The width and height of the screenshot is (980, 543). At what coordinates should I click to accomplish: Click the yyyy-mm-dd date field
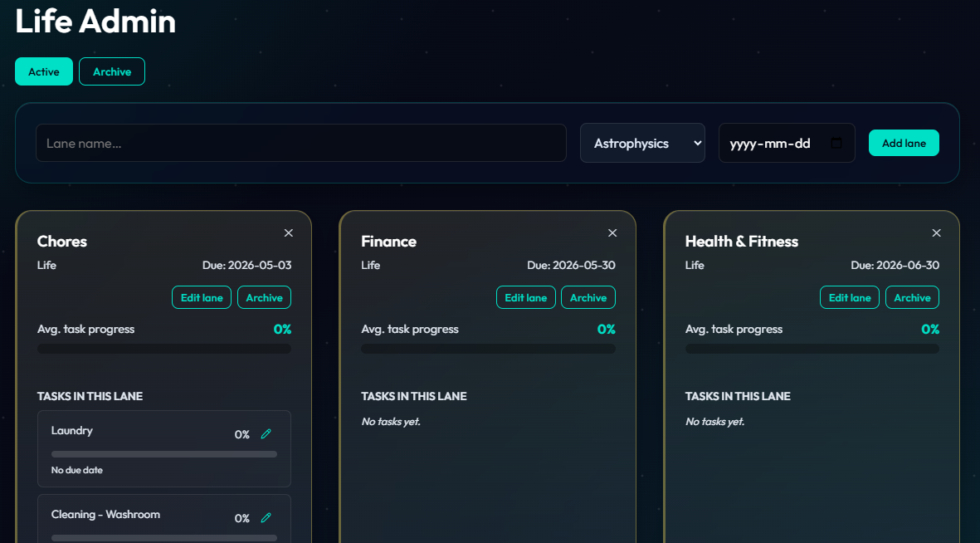coord(787,144)
